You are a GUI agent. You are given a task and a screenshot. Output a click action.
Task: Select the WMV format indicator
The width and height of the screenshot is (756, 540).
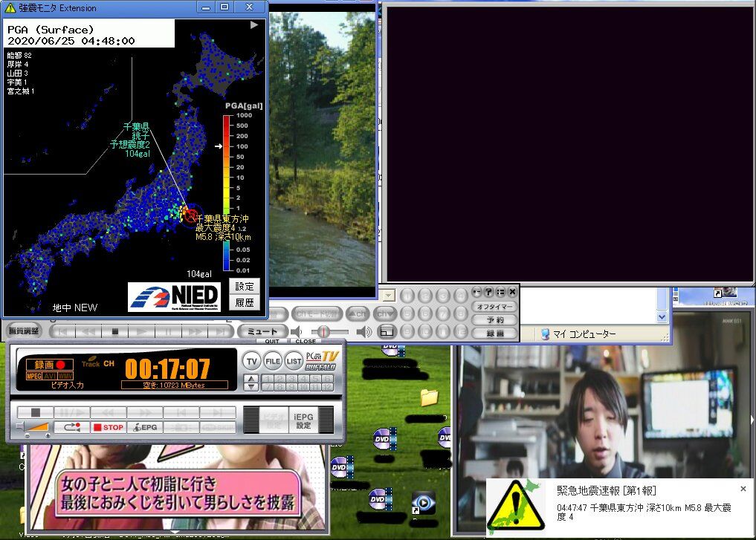pyautogui.click(x=65, y=376)
